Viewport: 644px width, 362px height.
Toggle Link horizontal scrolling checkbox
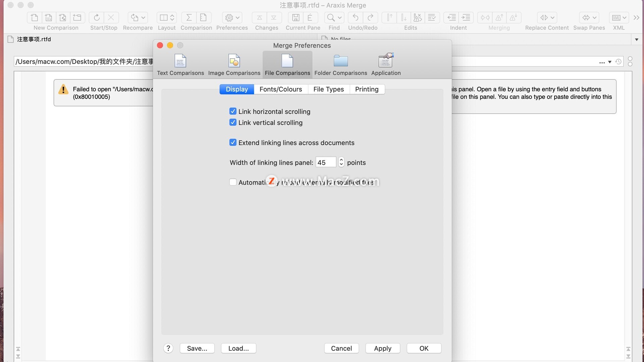coord(233,111)
